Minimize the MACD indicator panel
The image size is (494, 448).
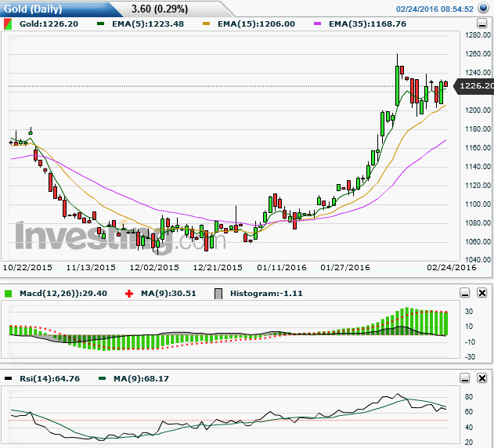click(465, 293)
